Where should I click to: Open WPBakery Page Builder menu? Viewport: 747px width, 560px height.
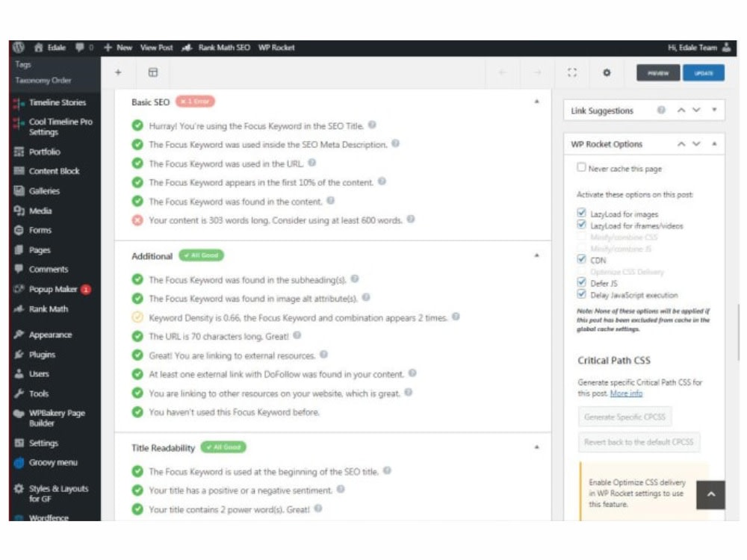click(x=56, y=417)
